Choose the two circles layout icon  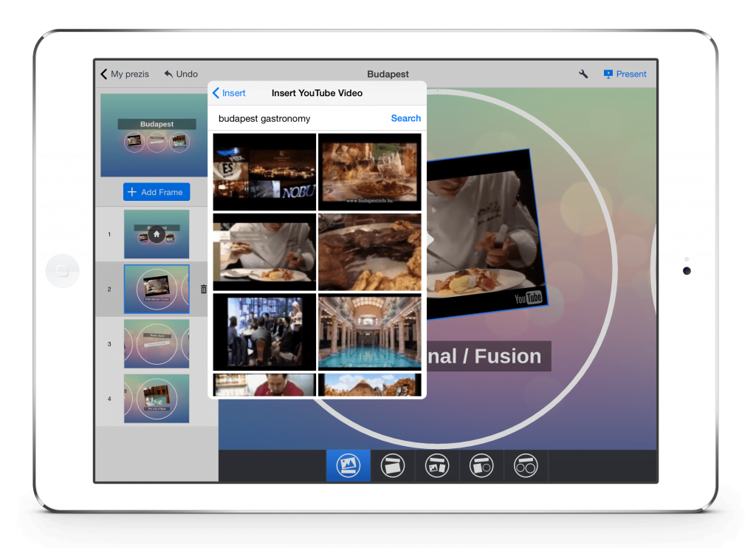pos(526,466)
